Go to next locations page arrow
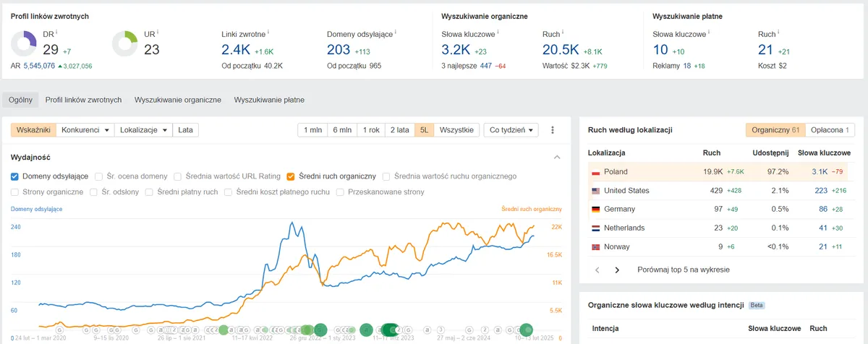This screenshot has width=868, height=344. [617, 270]
